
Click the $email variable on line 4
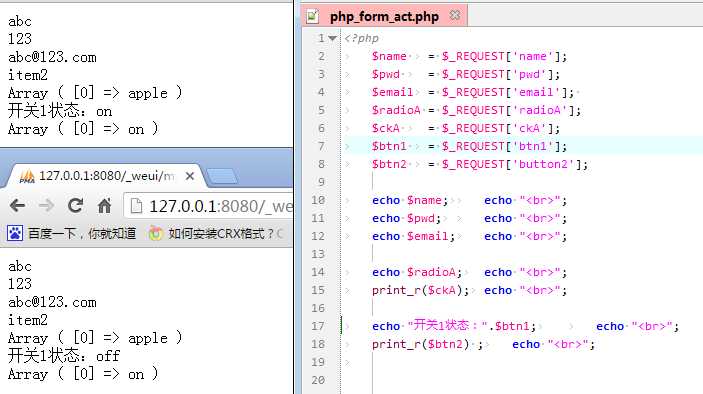392,92
